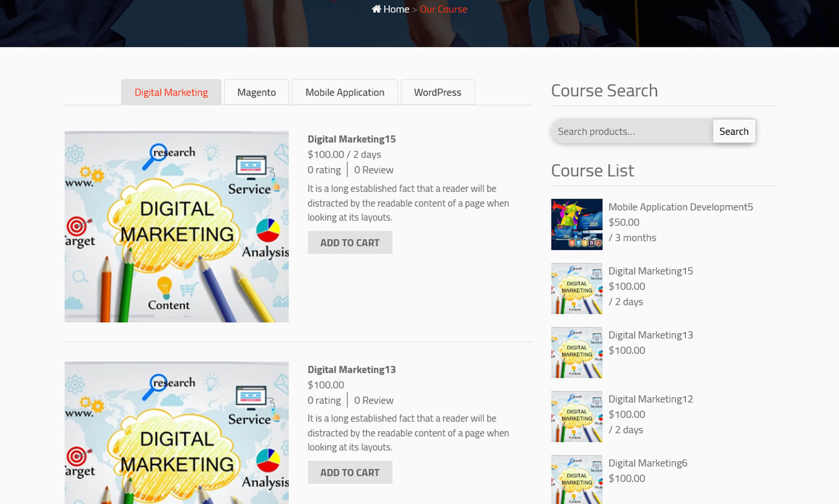The width and height of the screenshot is (839, 504).
Task: Focus the Search products input field
Action: click(632, 131)
